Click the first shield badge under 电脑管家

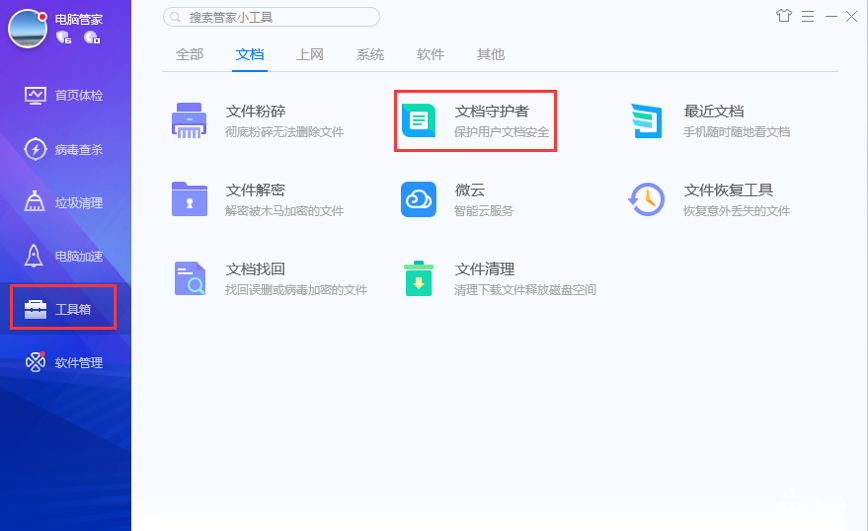[64, 37]
